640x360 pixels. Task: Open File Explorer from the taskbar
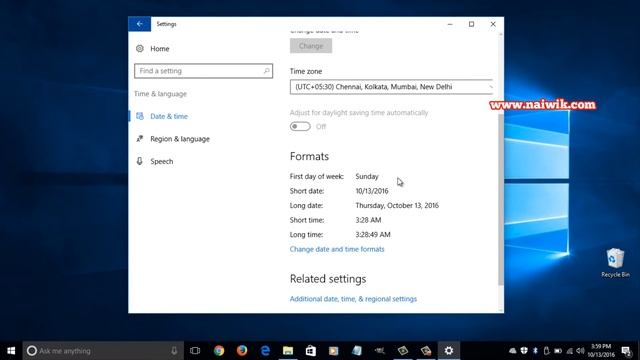[x=288, y=351]
